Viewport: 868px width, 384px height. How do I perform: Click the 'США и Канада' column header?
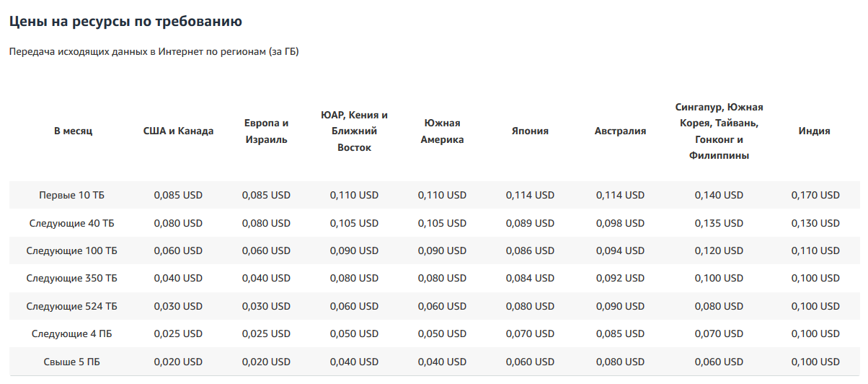178,131
